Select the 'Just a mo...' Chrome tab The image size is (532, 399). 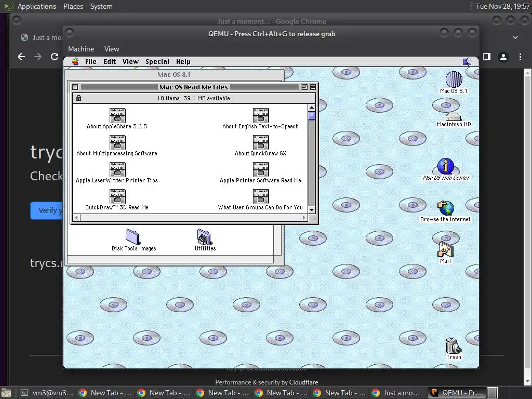click(41, 37)
